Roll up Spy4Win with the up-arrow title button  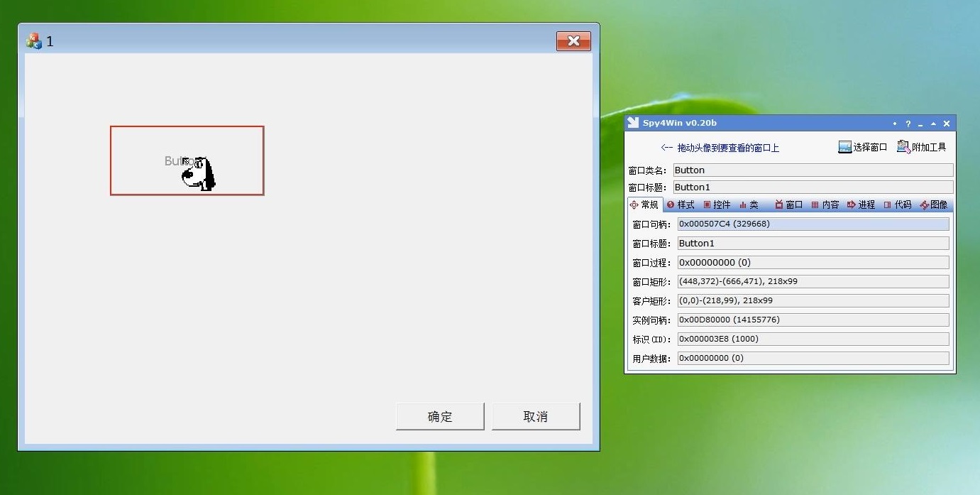[933, 124]
